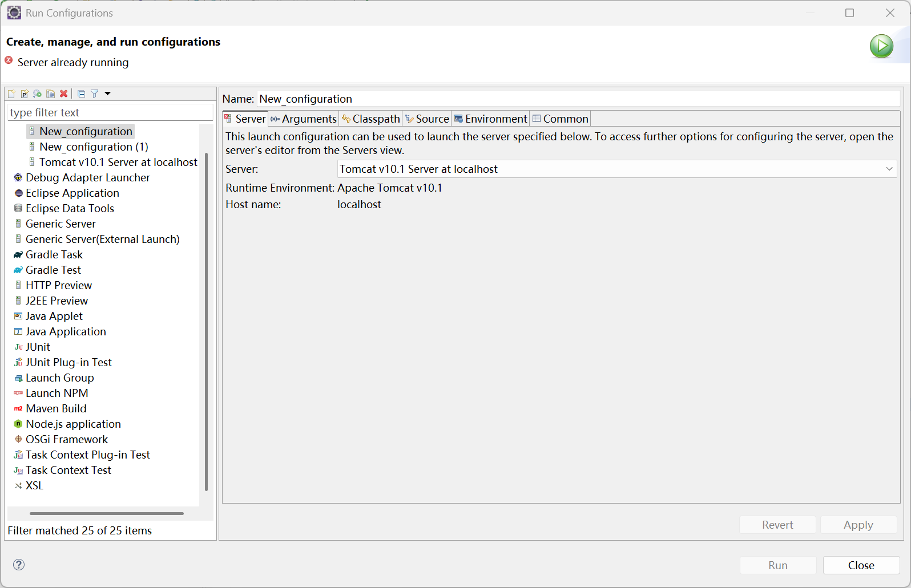Viewport: 911px width, 588px height.
Task: Click the Java Application icon
Action: [18, 331]
